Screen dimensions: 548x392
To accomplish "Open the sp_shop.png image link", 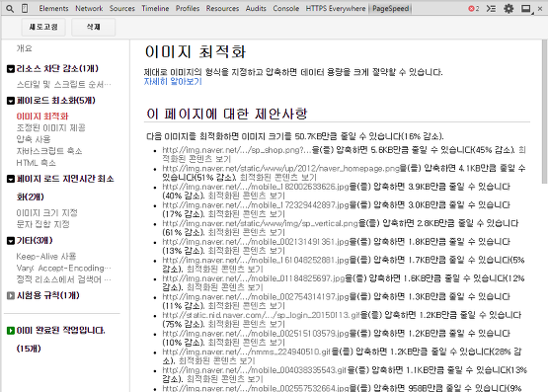I will [237, 150].
